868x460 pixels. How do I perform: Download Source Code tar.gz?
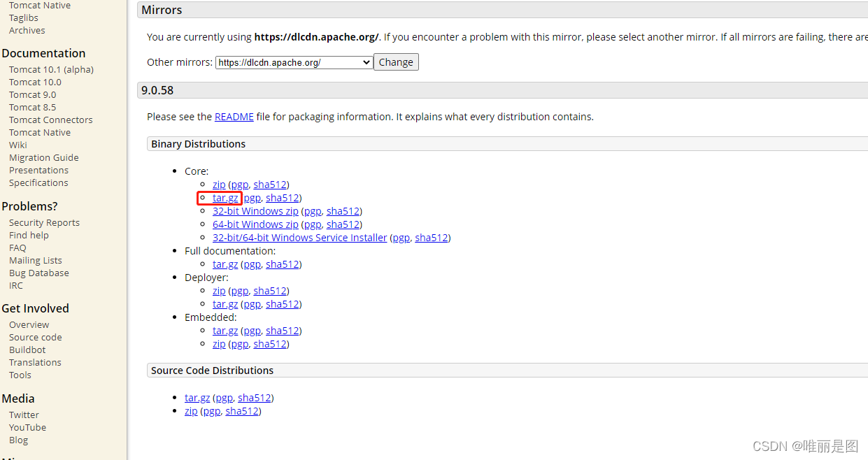point(197,398)
